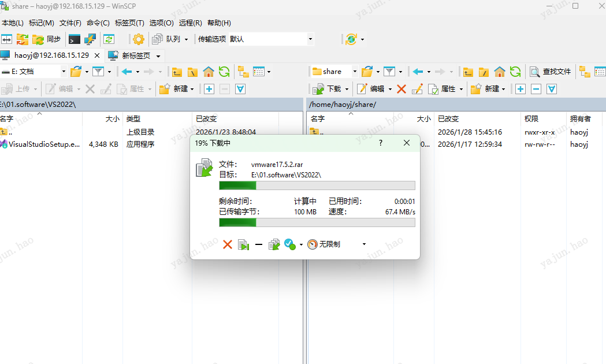Click the 查找文件 find files button
This screenshot has height=364, width=606.
(x=550, y=72)
